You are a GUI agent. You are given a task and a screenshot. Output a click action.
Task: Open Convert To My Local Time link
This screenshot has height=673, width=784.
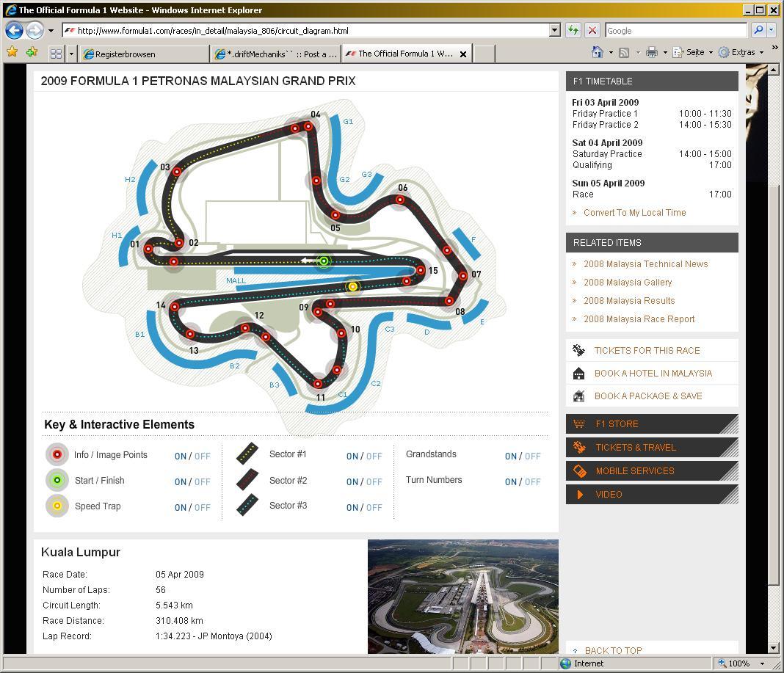pos(634,213)
